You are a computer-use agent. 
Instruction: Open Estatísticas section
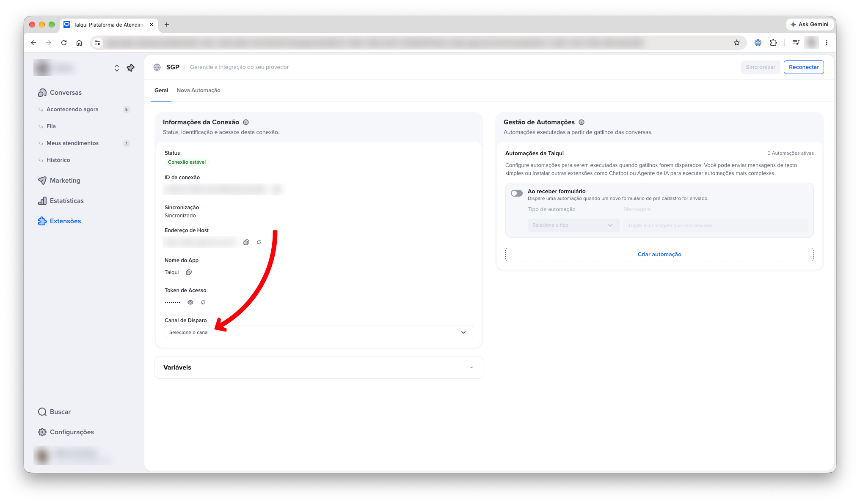pos(61,201)
